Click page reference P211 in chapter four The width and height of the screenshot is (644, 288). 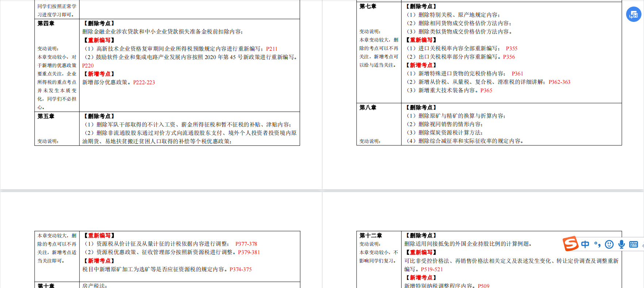[x=272, y=49]
